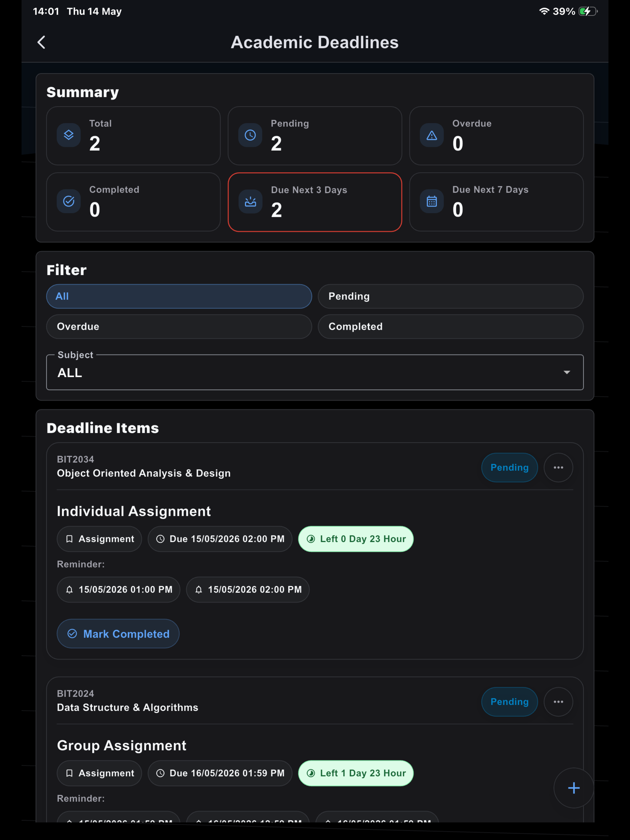Tap the Total layers icon
This screenshot has width=630, height=840.
[x=69, y=135]
